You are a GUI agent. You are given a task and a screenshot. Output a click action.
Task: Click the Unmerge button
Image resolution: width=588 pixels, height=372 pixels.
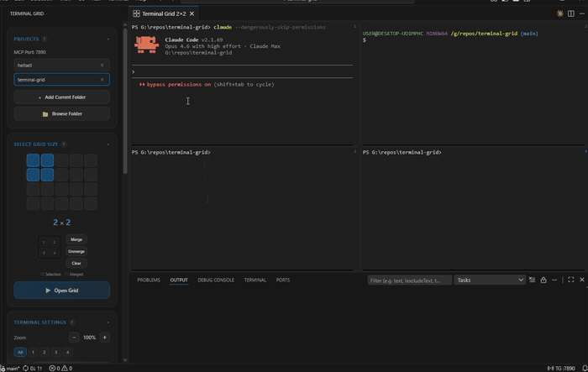point(76,251)
